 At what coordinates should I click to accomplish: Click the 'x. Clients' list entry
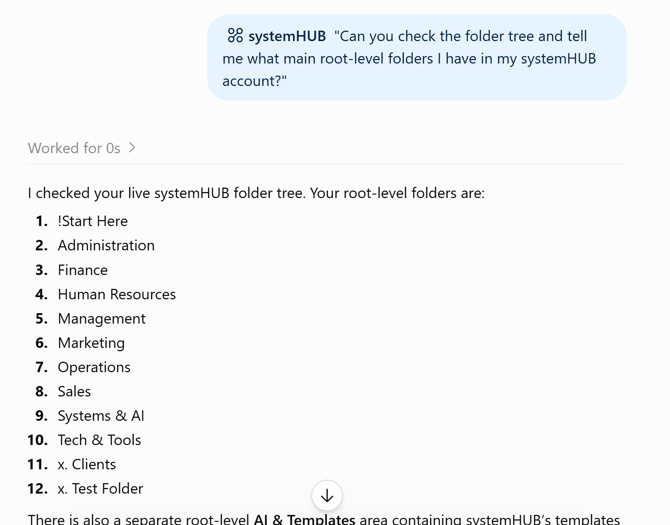coord(87,464)
